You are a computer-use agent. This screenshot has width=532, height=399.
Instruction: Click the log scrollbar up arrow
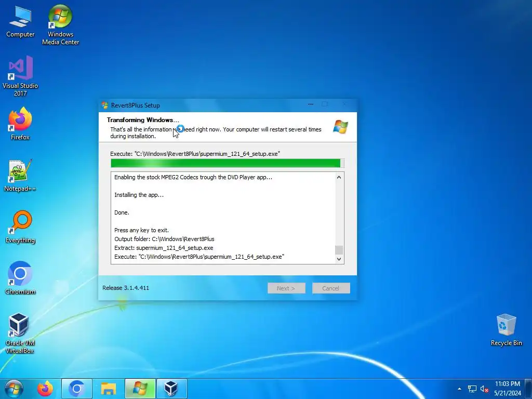tap(339, 177)
